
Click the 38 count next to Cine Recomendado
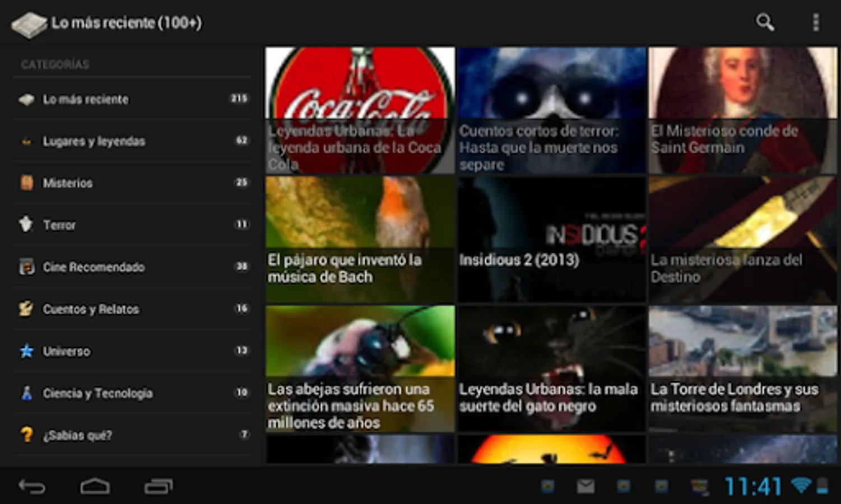pos(241,267)
